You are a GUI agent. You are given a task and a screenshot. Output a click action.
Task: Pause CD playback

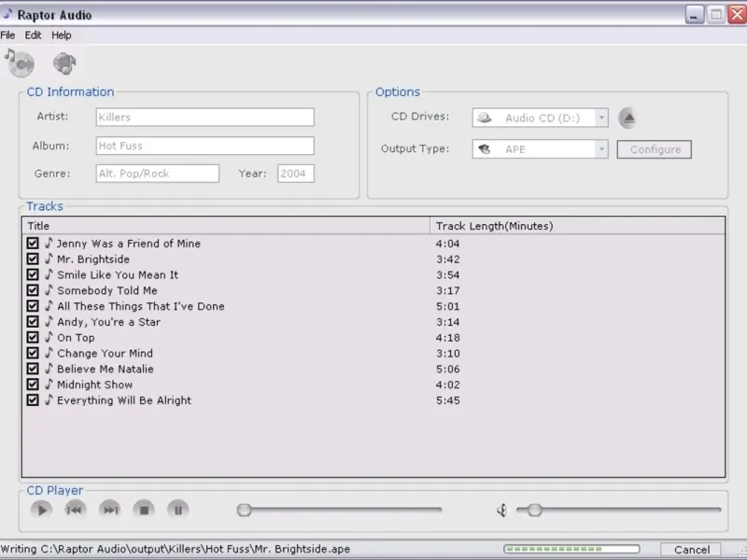click(178, 510)
